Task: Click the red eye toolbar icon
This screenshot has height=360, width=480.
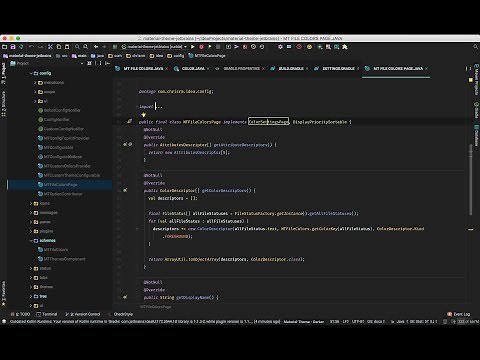Action: click(x=299, y=47)
